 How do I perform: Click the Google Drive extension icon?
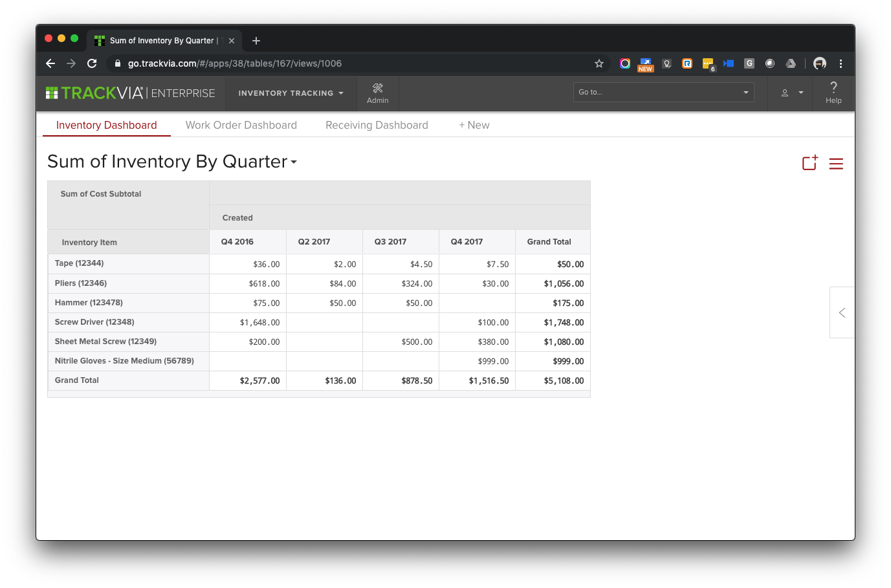tap(791, 63)
